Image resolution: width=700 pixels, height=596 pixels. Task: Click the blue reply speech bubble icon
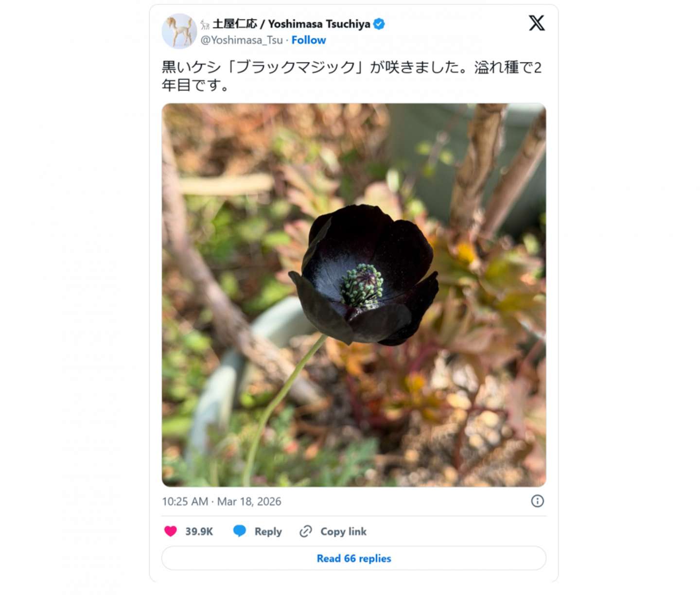click(240, 531)
